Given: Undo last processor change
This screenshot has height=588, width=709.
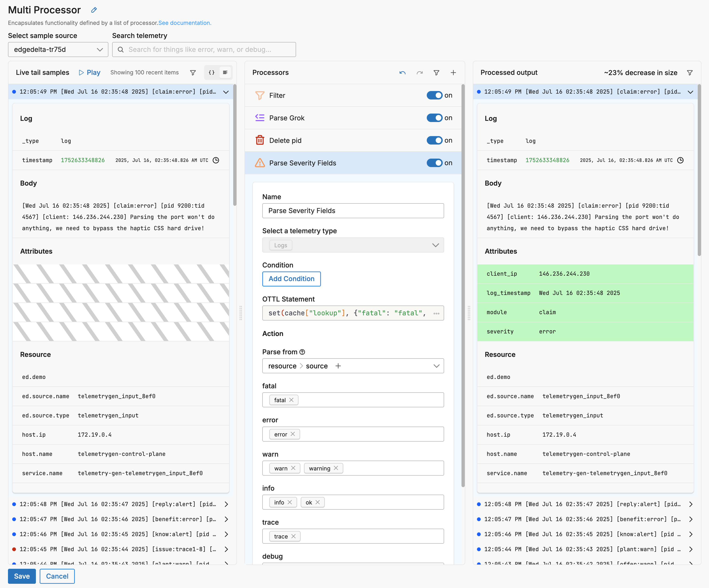Looking at the screenshot, I should point(402,73).
